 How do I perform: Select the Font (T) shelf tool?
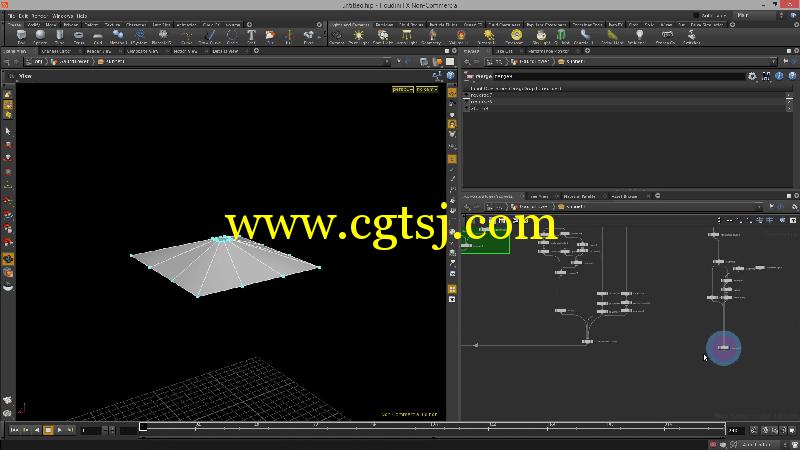click(251, 36)
